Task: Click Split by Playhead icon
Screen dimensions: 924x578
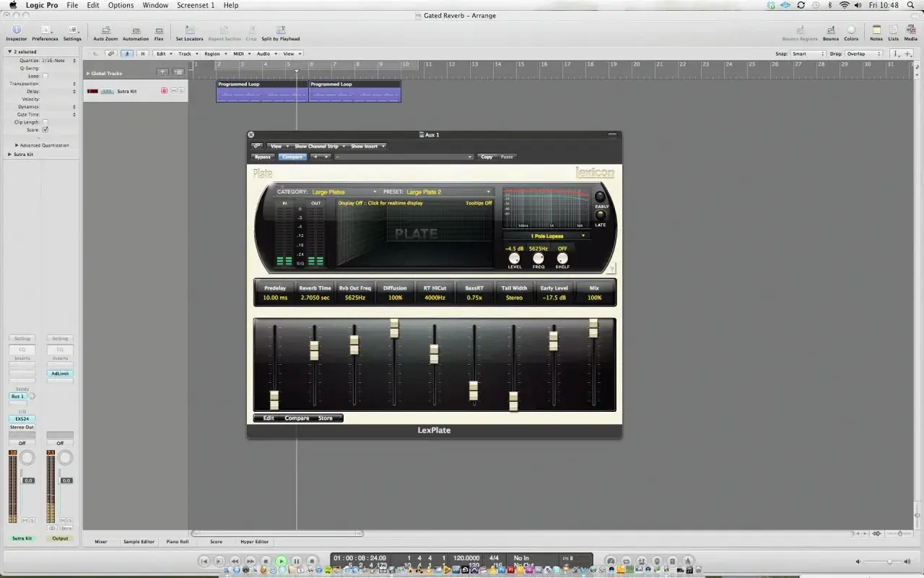Action: point(281,30)
